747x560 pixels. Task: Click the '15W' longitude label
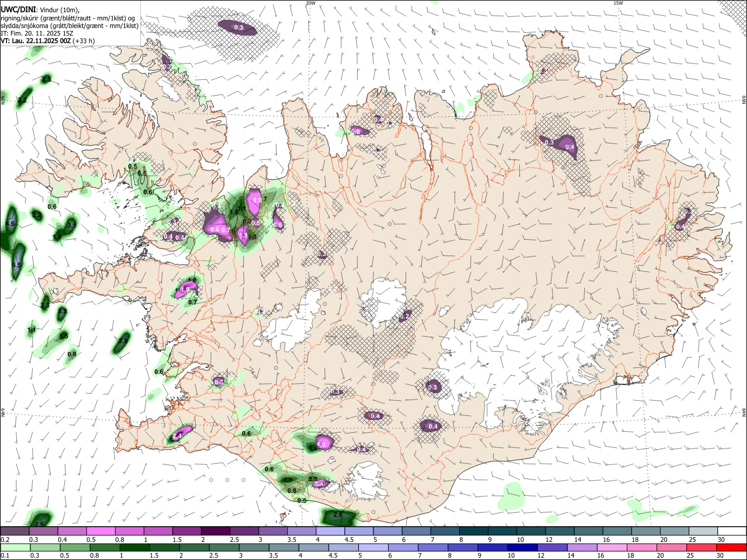tap(619, 3)
